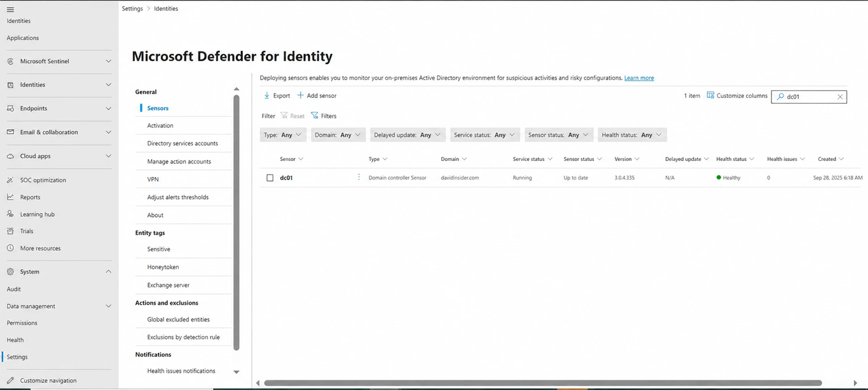The image size is (868, 390).
Task: Click the Trials icon
Action: (x=10, y=231)
